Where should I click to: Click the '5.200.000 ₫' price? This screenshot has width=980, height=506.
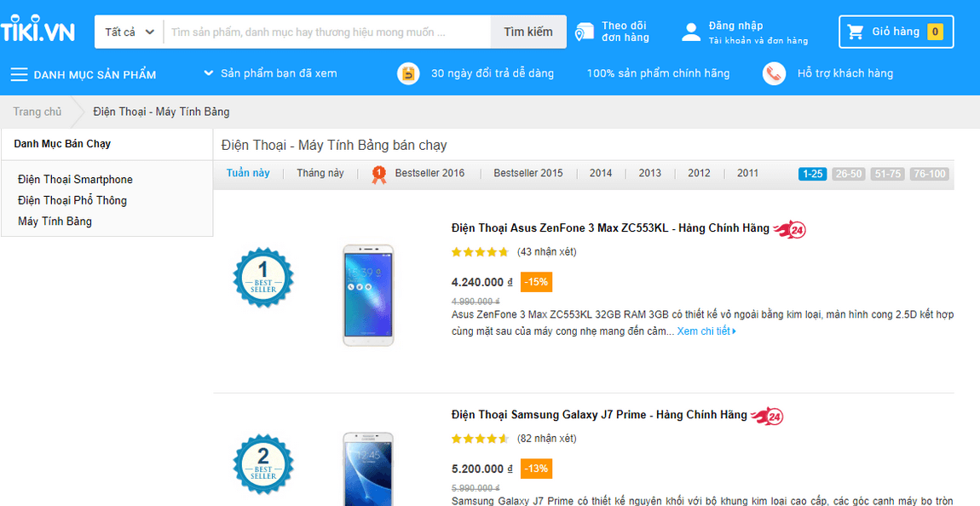pos(481,469)
